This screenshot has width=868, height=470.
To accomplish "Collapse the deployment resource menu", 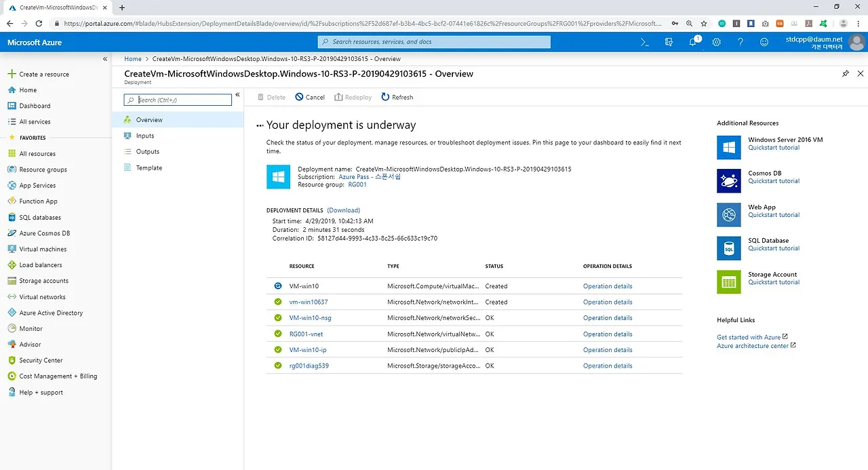I will [237, 95].
